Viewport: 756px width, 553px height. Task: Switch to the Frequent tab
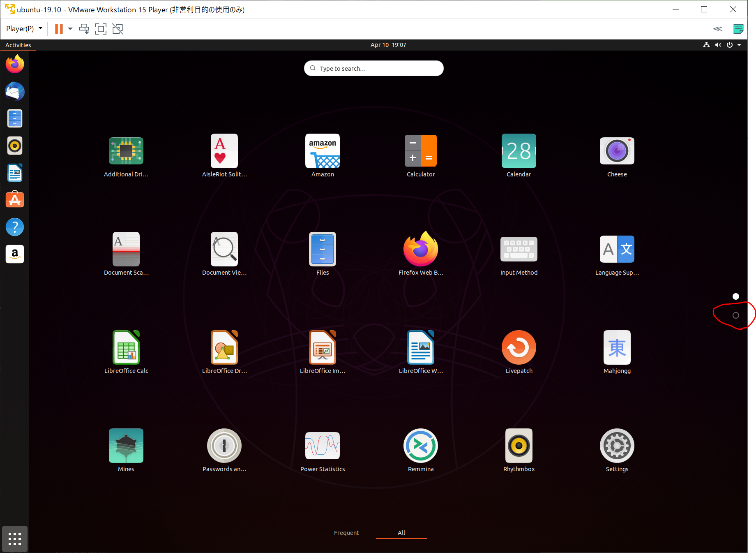(x=346, y=533)
